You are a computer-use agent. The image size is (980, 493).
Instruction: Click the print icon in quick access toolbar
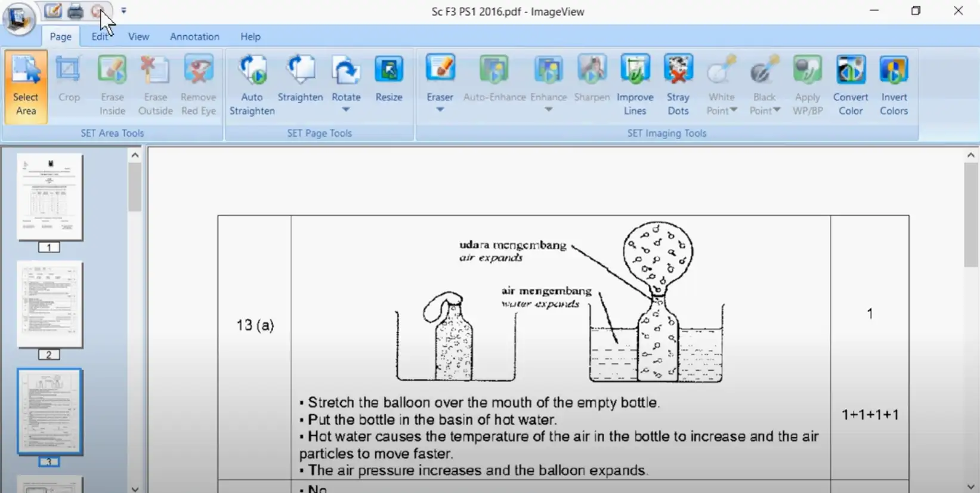[75, 11]
